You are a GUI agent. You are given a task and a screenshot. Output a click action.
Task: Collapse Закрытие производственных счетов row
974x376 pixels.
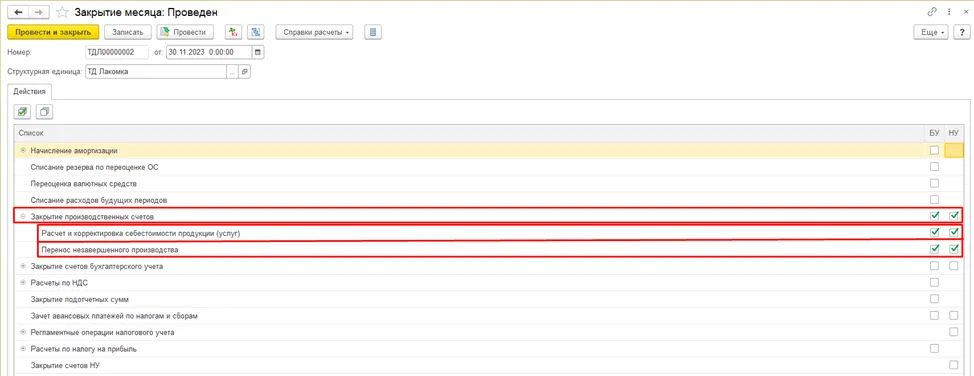[24, 216]
